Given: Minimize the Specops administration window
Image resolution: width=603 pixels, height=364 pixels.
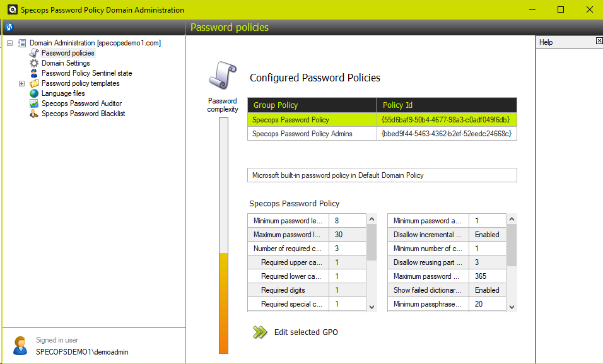Looking at the screenshot, I should click(532, 9).
